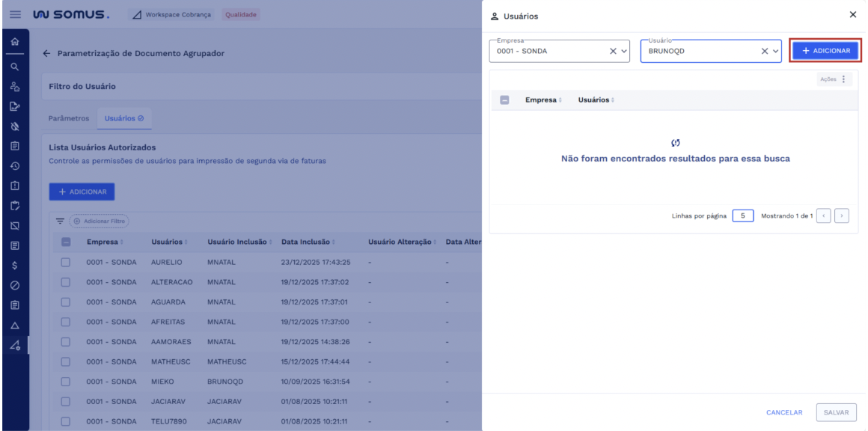
Task: Expand the Usuário dropdown arrow
Action: pos(775,51)
